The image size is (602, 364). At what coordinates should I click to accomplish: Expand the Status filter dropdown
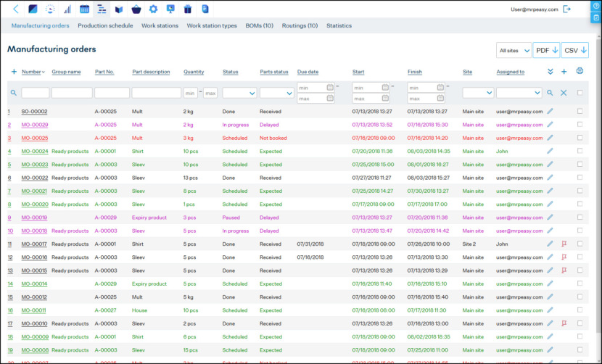tap(239, 93)
